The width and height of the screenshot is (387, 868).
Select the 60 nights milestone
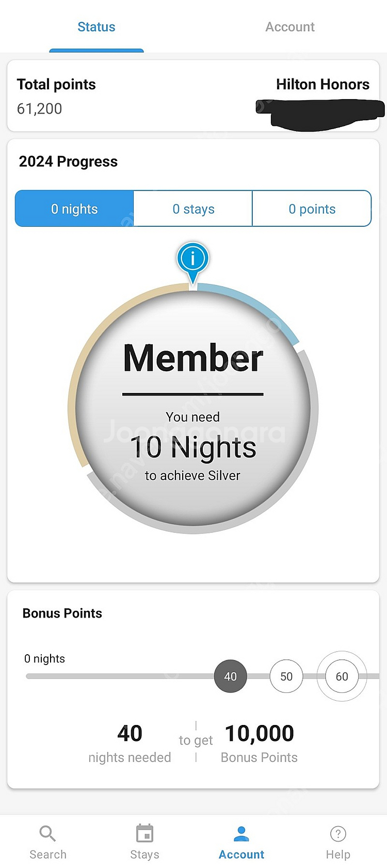pos(342,676)
